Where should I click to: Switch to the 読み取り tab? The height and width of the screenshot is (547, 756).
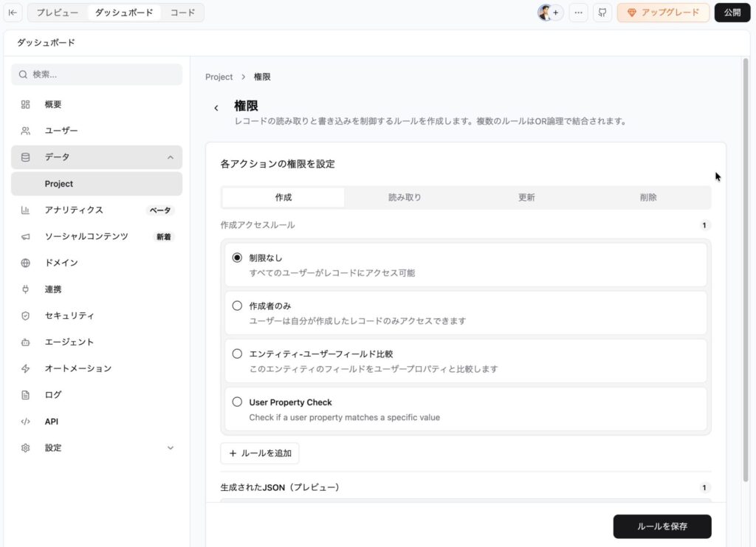pos(405,198)
